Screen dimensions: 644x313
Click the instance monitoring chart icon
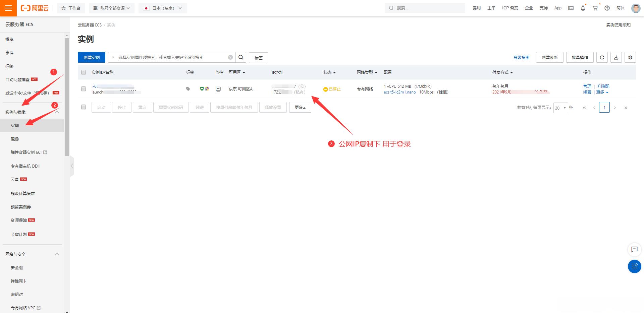(x=218, y=89)
